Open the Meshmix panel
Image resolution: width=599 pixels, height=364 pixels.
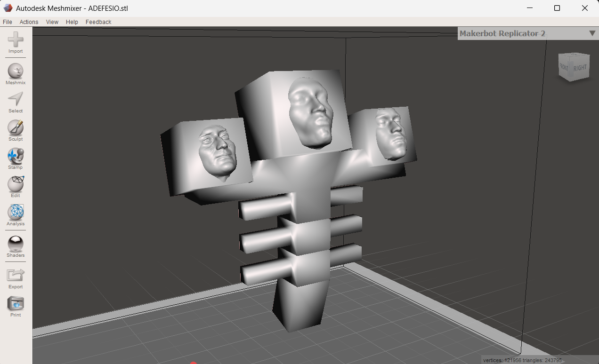pyautogui.click(x=16, y=74)
